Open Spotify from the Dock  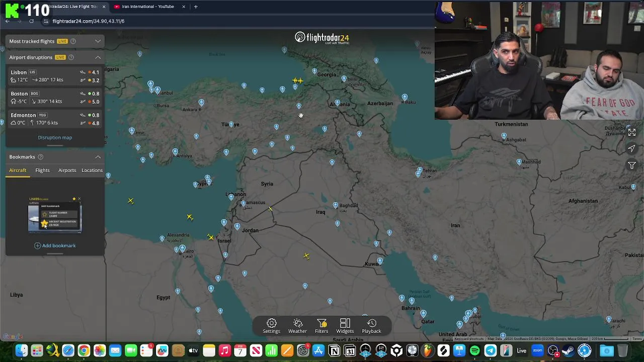(474, 350)
